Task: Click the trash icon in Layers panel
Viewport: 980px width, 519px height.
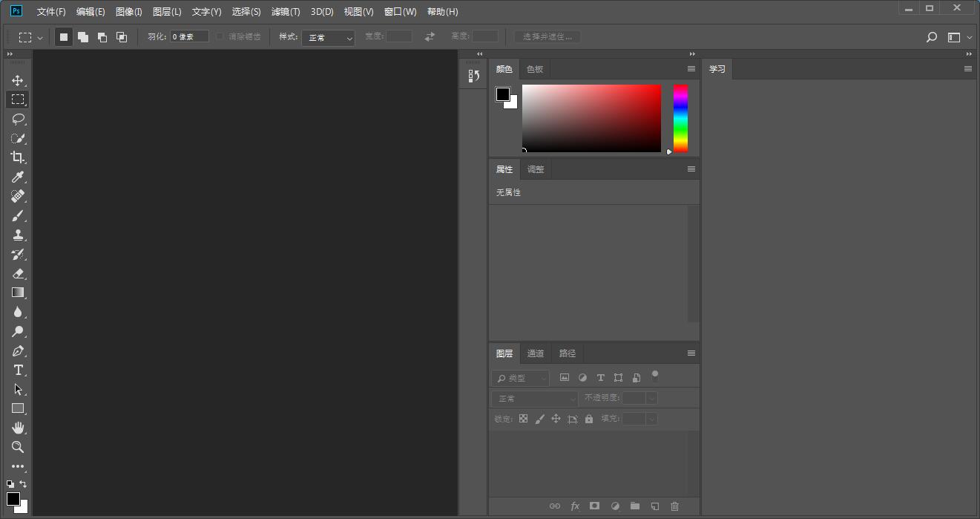Action: (674, 506)
